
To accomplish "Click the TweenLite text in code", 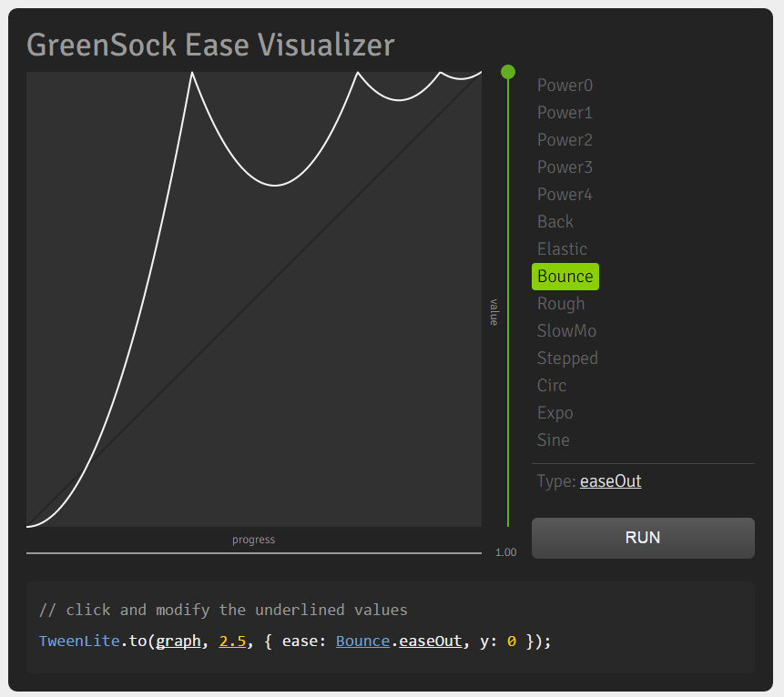I will tap(79, 641).
